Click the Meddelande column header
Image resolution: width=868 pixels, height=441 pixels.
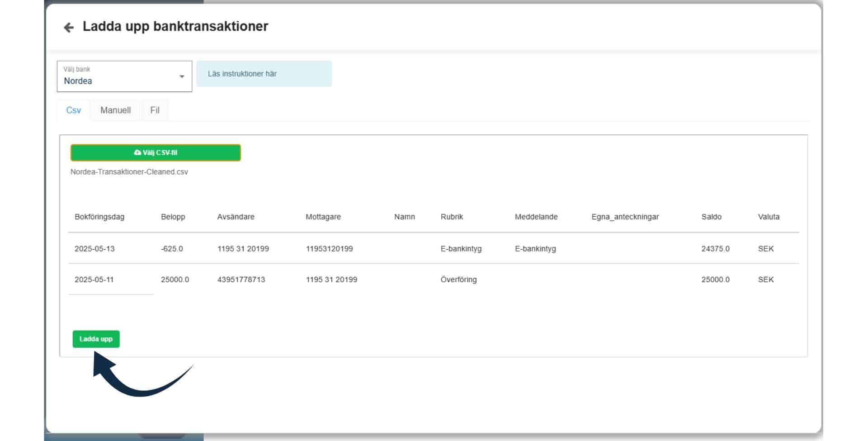[536, 217]
